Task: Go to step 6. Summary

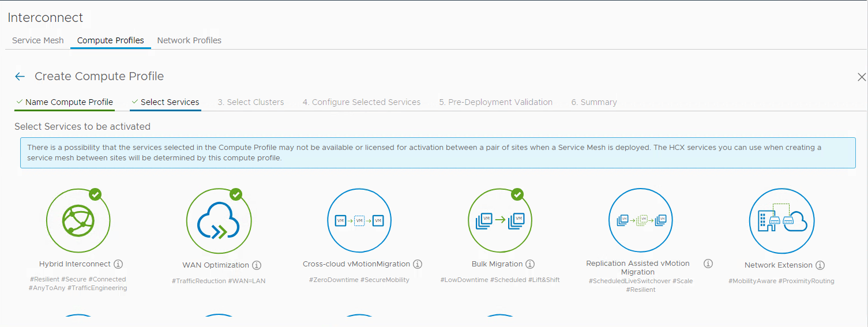Action: (x=594, y=102)
